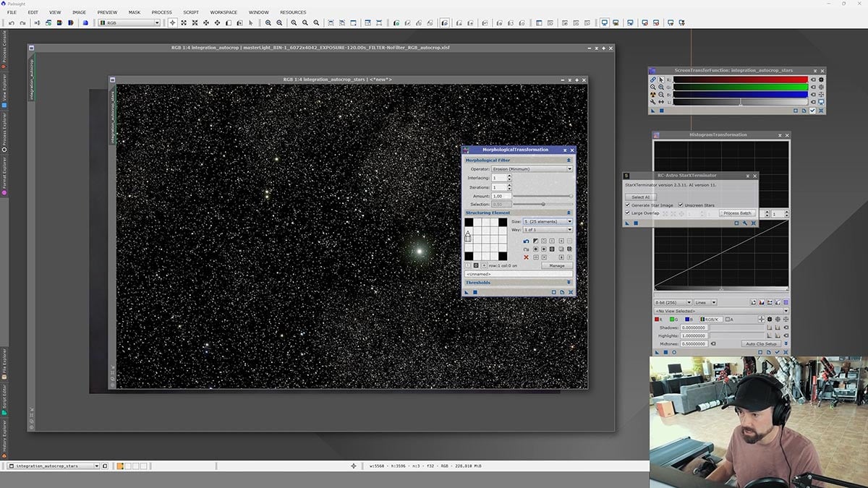Open the PROCESS menu
868x488 pixels.
pyautogui.click(x=161, y=12)
